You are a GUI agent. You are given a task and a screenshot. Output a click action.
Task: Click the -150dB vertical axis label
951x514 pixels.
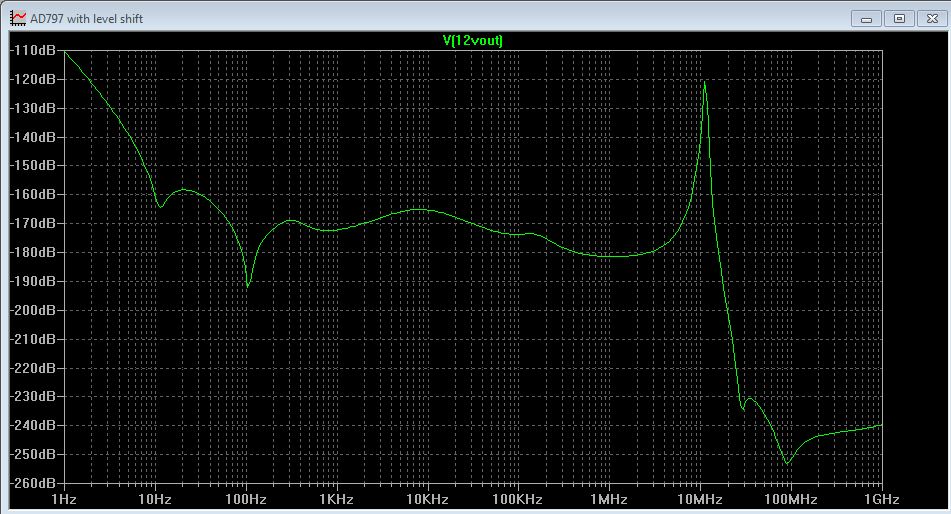[x=33, y=165]
